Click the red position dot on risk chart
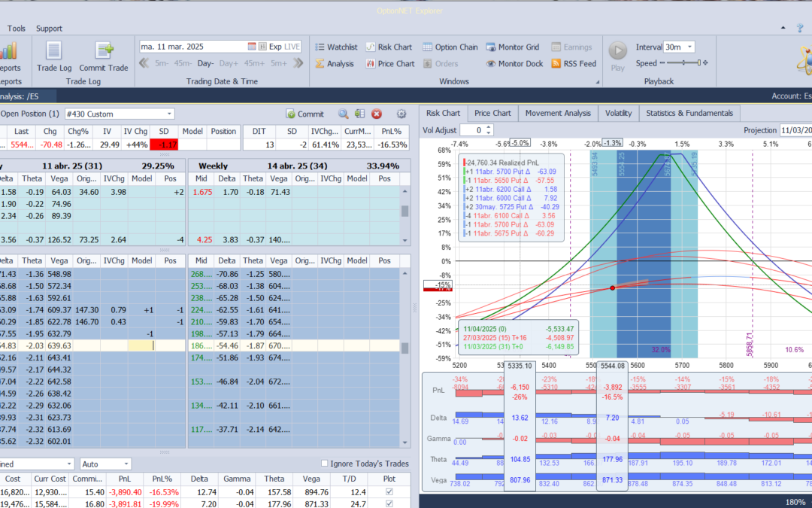Screen dimensions: 812x508 click(x=613, y=287)
